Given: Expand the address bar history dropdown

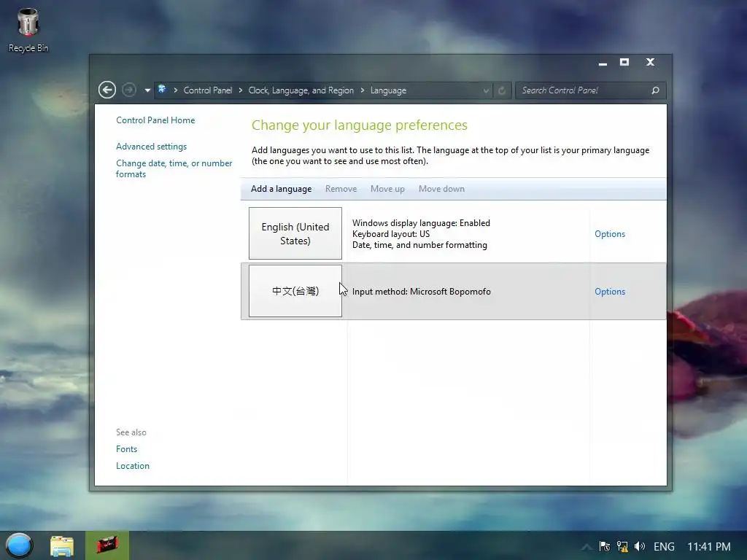Looking at the screenshot, I should pos(485,90).
